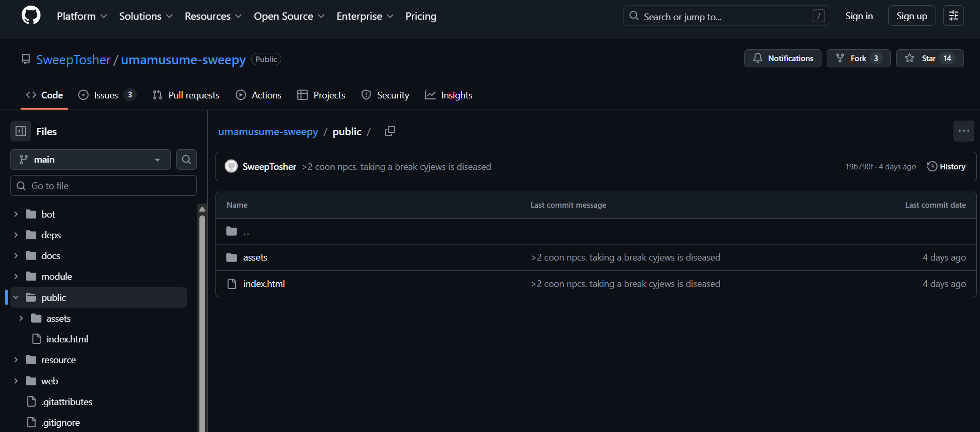Click the assets folder icon in file table

[232, 257]
